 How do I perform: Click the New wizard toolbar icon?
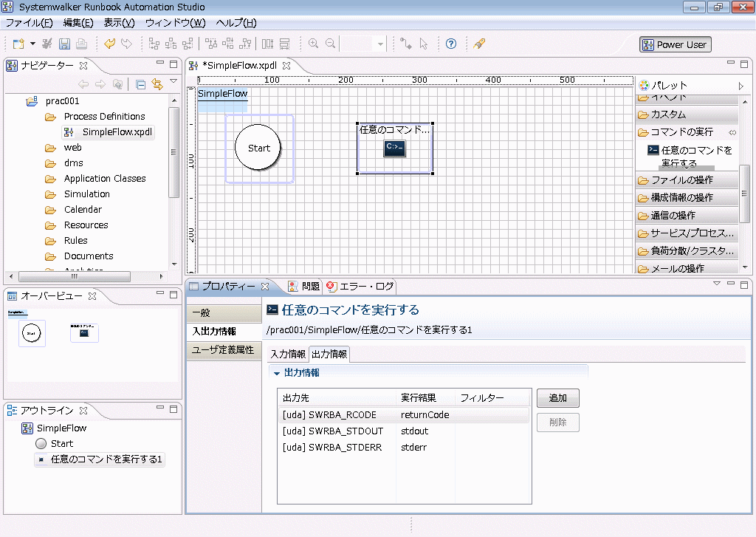point(18,44)
